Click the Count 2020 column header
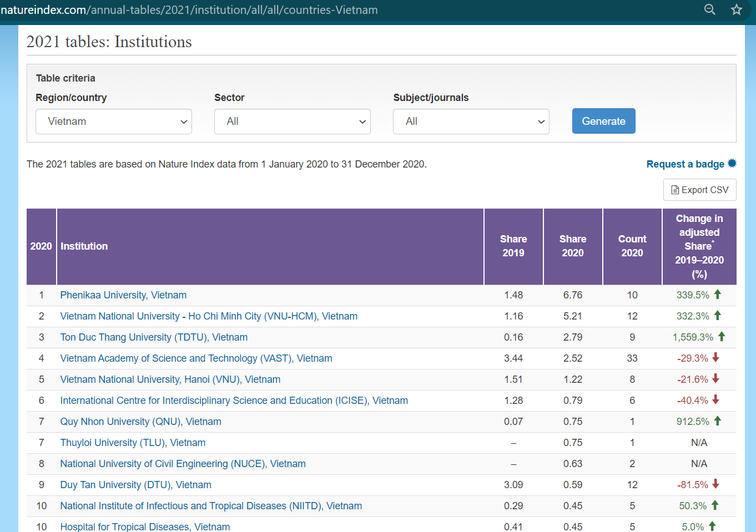The width and height of the screenshot is (756, 532). point(632,246)
